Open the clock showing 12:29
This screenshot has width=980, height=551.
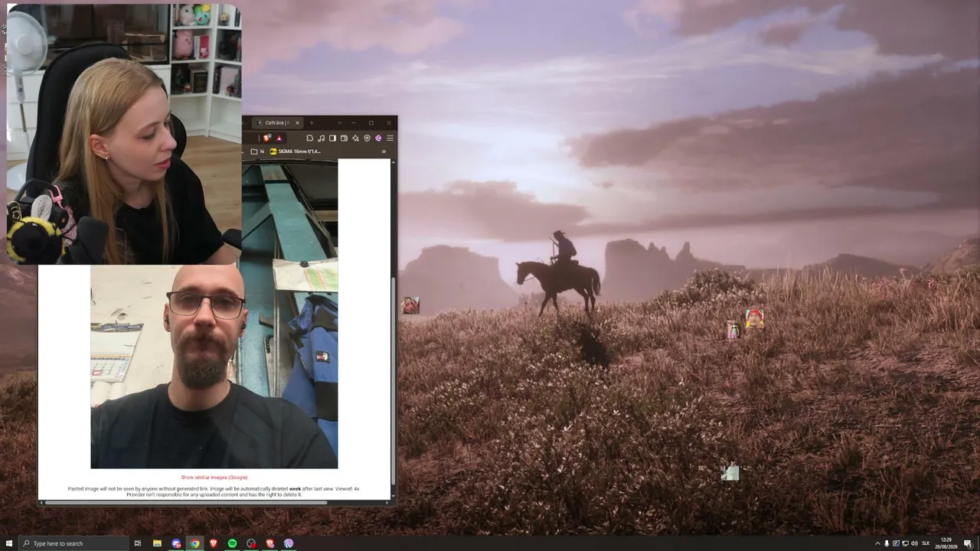point(947,543)
